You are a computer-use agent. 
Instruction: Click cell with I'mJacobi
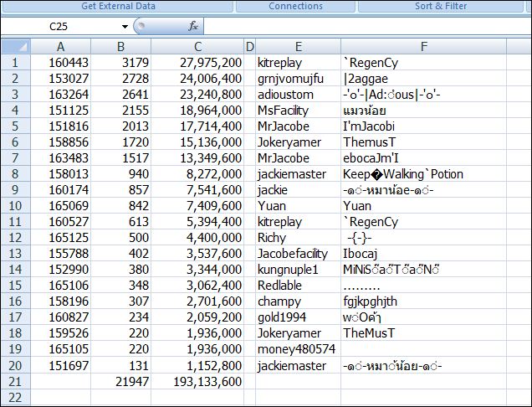[x=424, y=126]
